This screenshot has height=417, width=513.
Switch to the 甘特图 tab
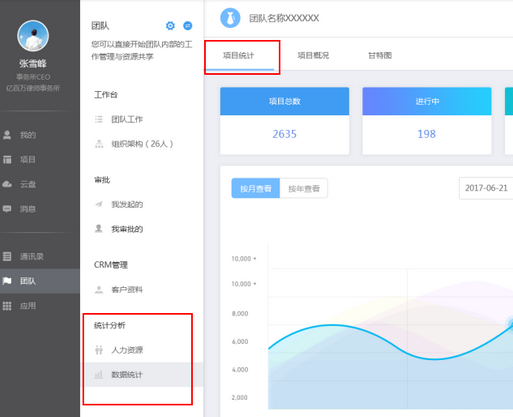click(x=380, y=55)
